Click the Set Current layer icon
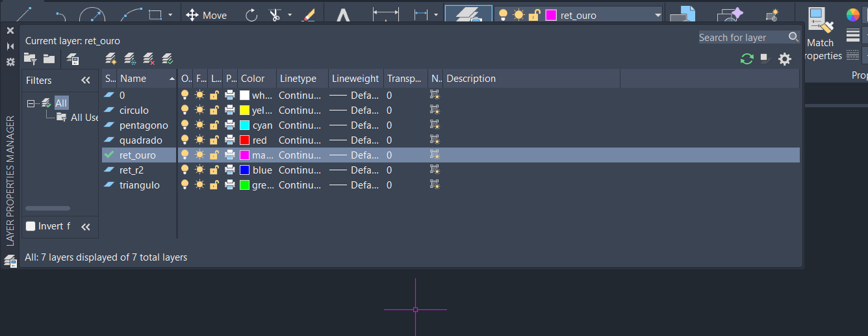This screenshot has width=868, height=336. [168, 59]
